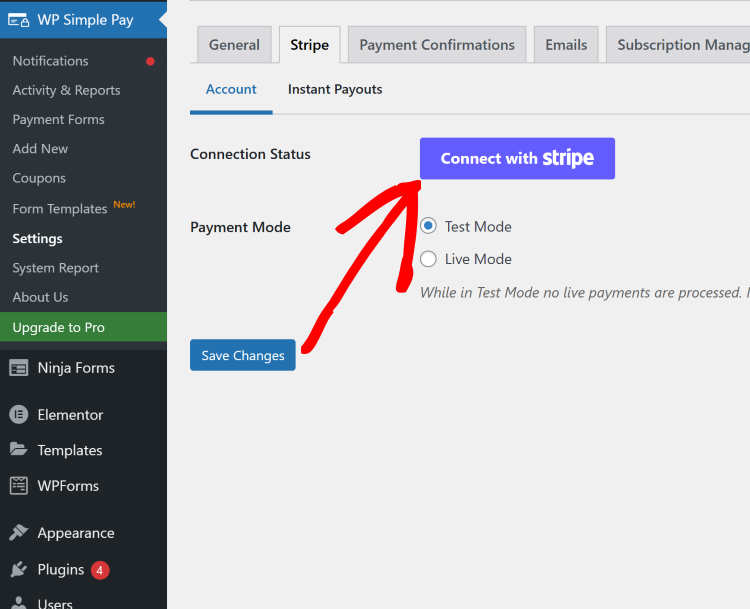Open the Ninja Forms menu

84,368
